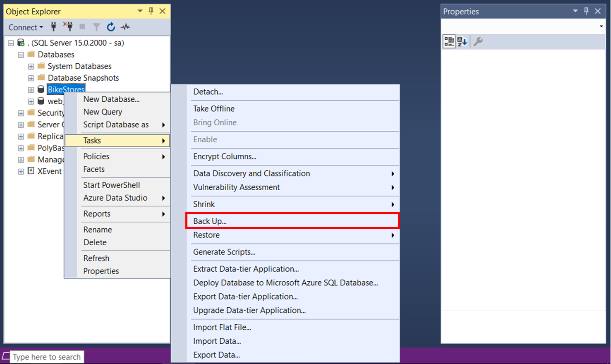
Task: Click the Database Snapshots folder icon
Action: [41, 77]
